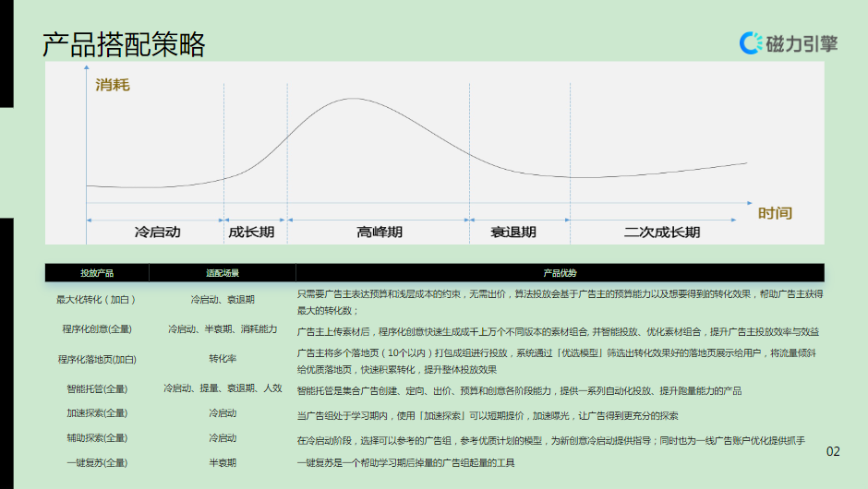
Task: Select the 一键复苏(全量) product cell
Action: click(97, 462)
